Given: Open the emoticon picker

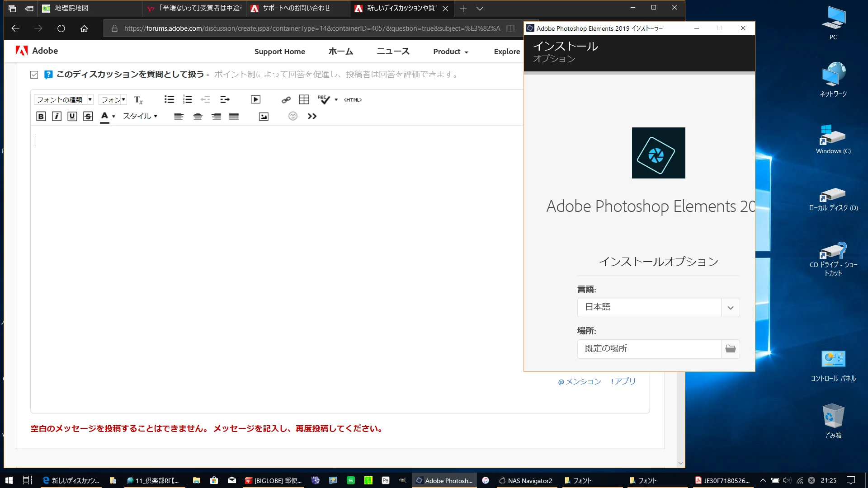Looking at the screenshot, I should (293, 116).
